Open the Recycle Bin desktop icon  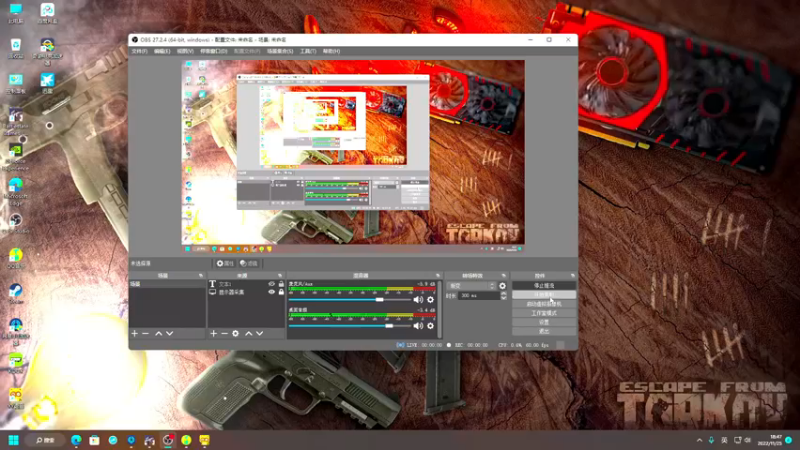point(16,48)
